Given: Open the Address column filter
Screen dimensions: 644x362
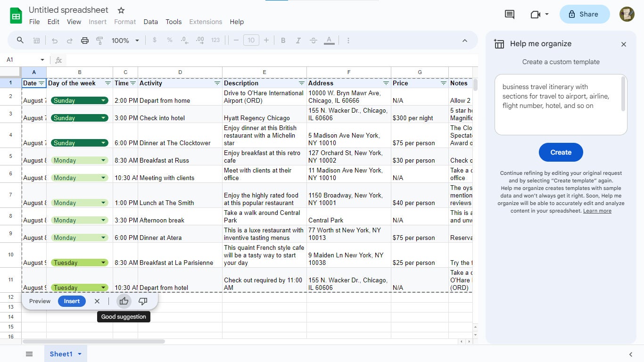Looking at the screenshot, I should click(x=386, y=83).
